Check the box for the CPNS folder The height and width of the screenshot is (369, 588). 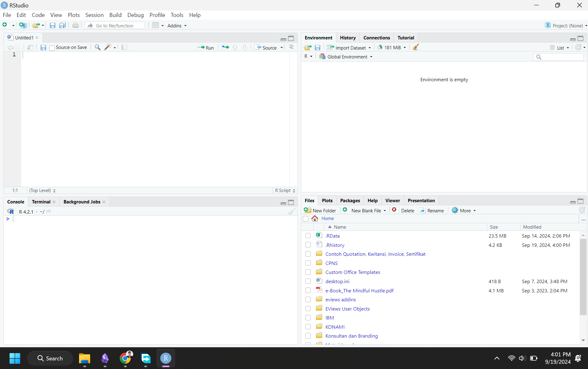tap(308, 263)
